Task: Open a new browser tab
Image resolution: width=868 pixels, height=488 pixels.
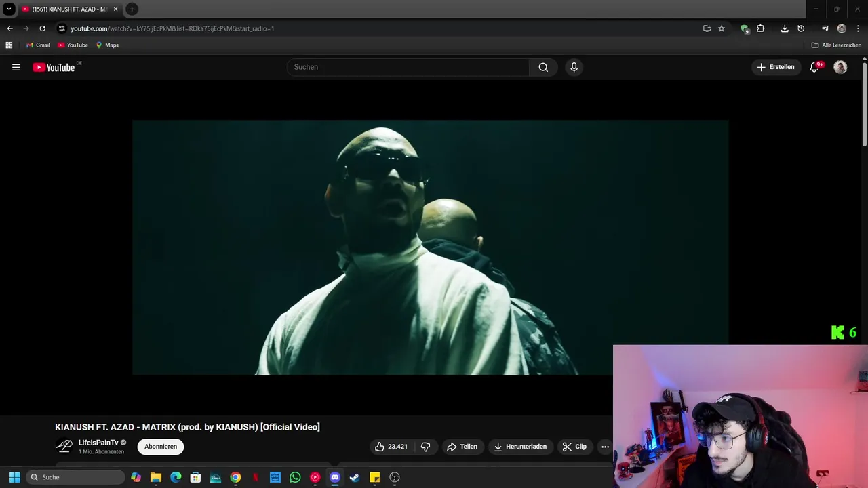Action: click(x=132, y=9)
